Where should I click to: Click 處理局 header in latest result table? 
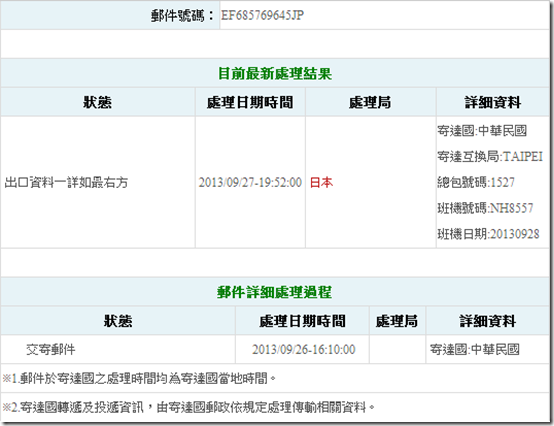pyautogui.click(x=370, y=102)
